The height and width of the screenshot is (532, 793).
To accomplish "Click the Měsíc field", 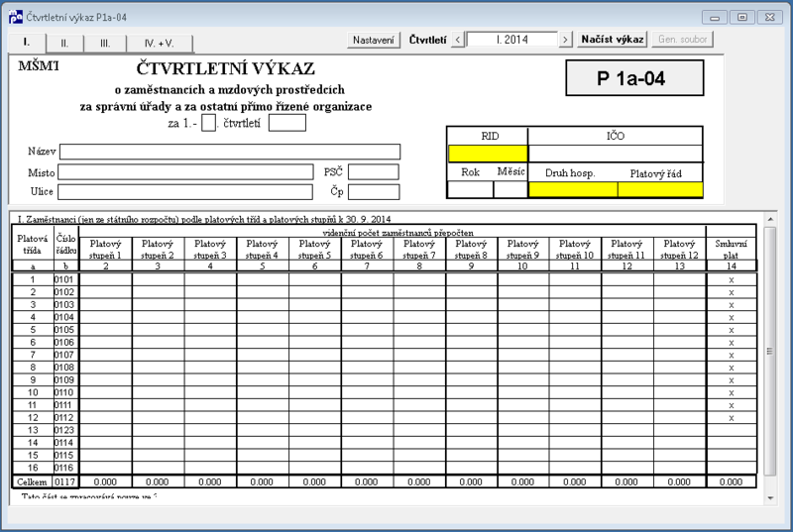I will pyautogui.click(x=510, y=189).
